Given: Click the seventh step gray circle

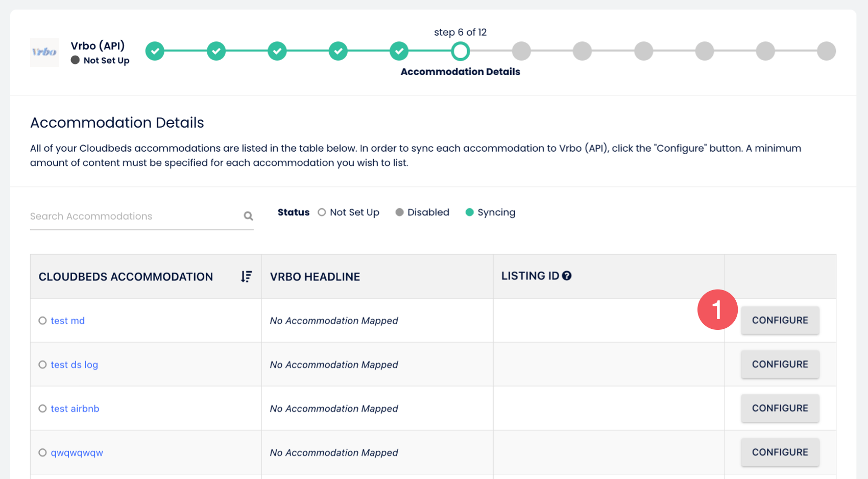Looking at the screenshot, I should pos(521,51).
